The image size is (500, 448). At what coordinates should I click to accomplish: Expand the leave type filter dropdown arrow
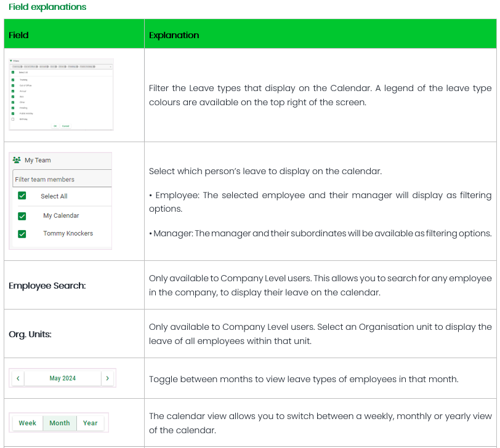coord(111,66)
